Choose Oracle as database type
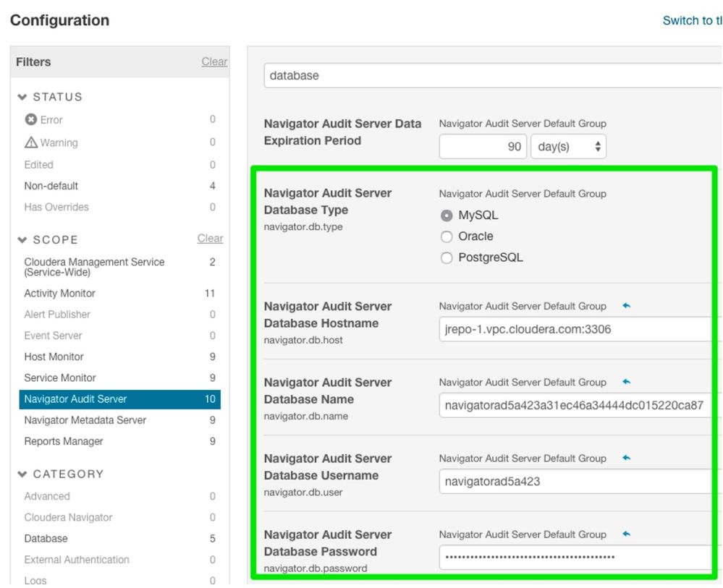Viewport: 723px width, 588px height. (x=447, y=237)
